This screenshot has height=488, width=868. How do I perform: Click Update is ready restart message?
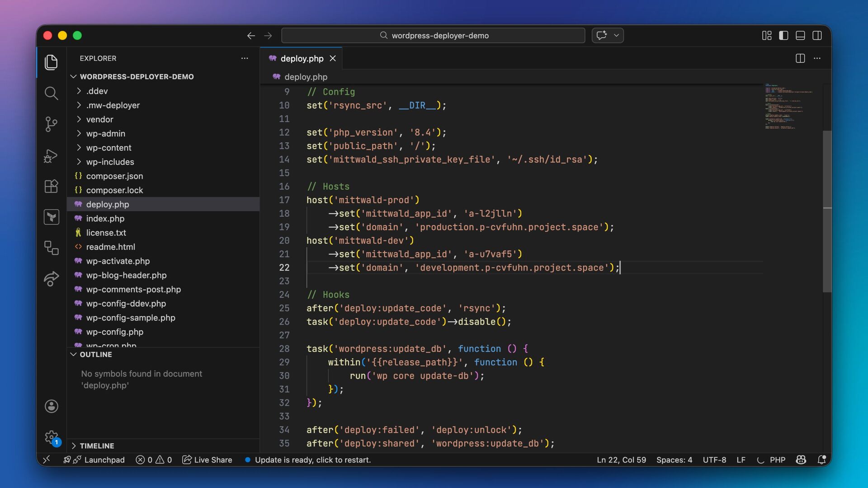coord(312,460)
